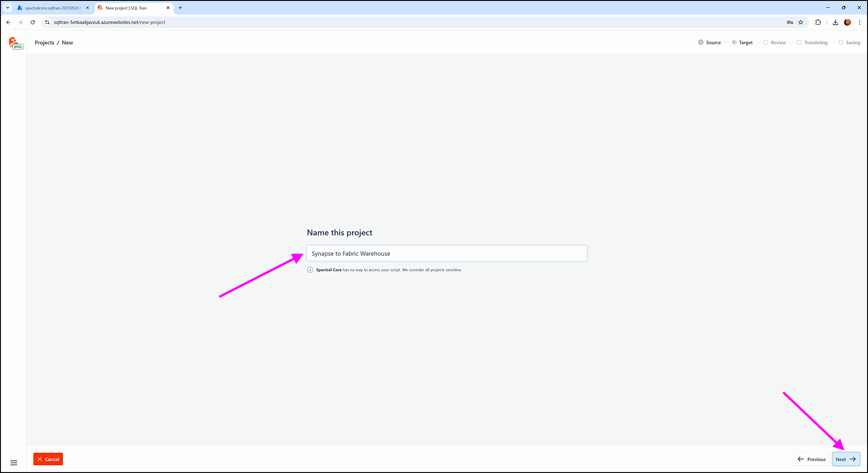View site information in address bar

(x=47, y=22)
